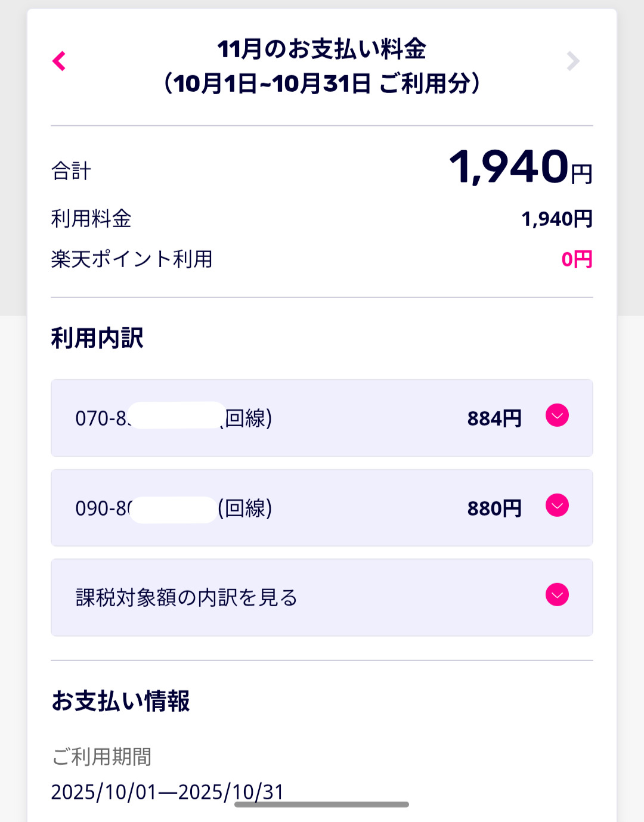Go to previous month with pink left arrow

pos(59,61)
